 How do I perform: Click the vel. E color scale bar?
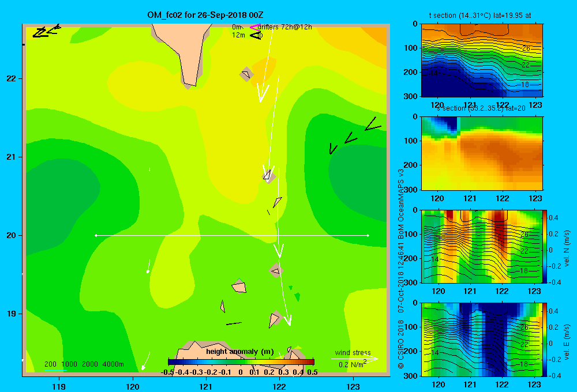[x=545, y=340]
